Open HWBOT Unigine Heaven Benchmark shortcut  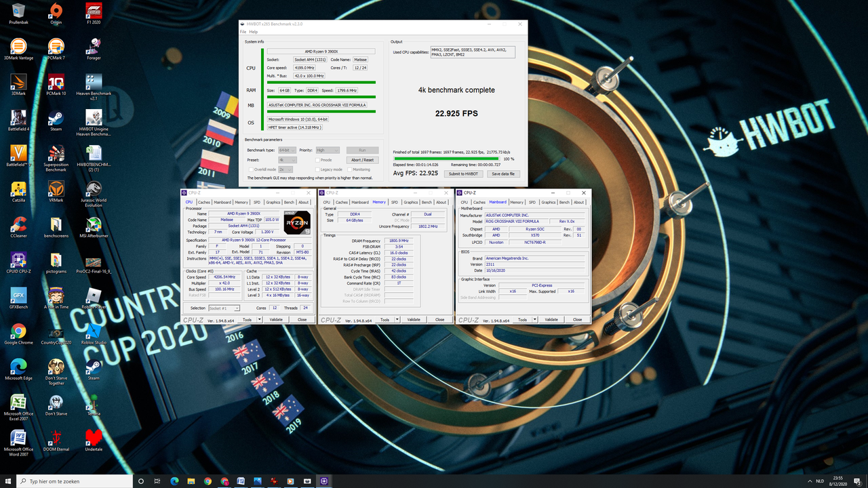[x=94, y=122]
